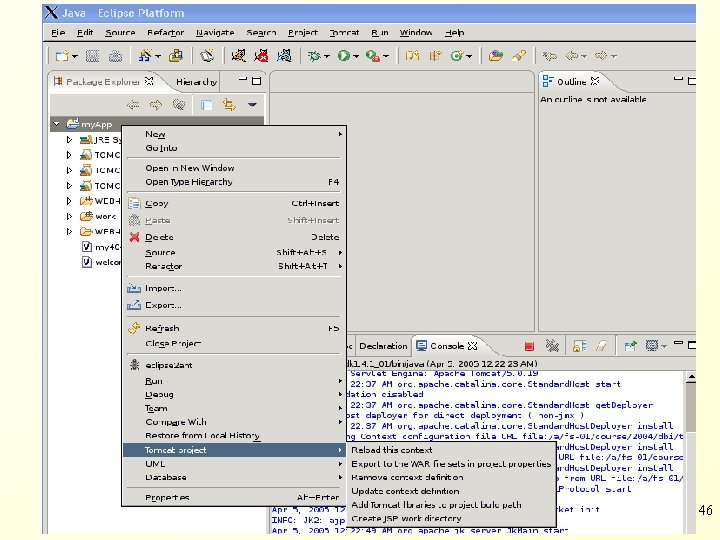This screenshot has width=720, height=540.
Task: Open the Navigate menu
Action: click(215, 33)
